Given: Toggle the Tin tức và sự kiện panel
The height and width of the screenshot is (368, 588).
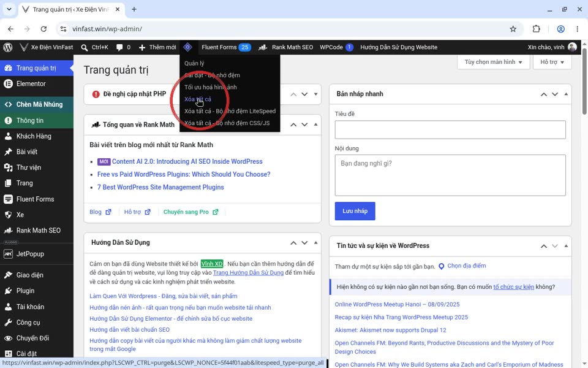Looking at the screenshot, I should (566, 246).
